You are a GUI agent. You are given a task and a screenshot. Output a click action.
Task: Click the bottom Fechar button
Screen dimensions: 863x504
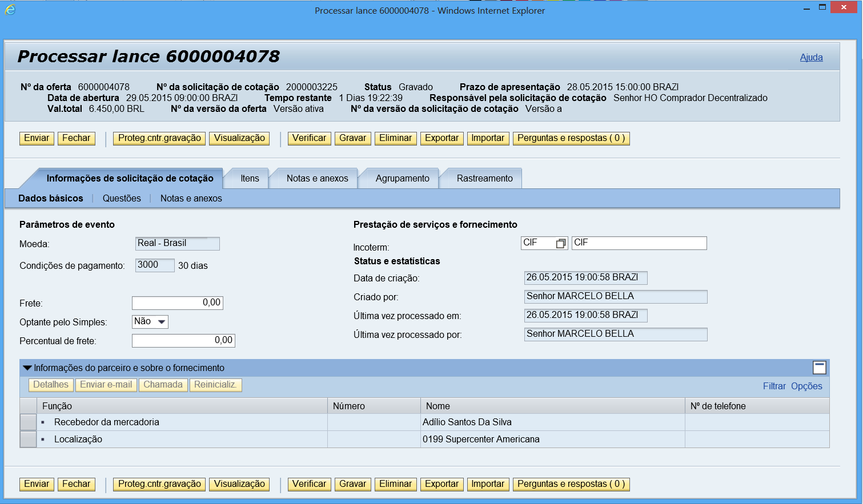pos(77,484)
